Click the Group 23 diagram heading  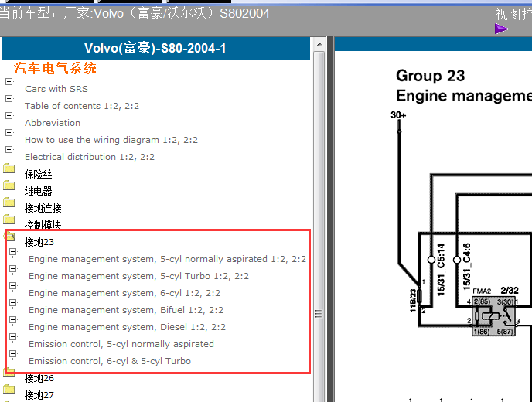coord(430,75)
